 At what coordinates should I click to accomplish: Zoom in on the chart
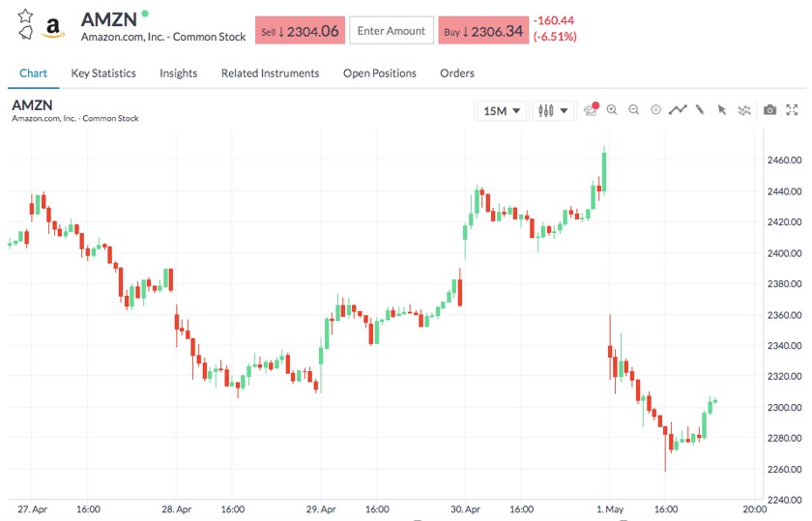[x=612, y=110]
